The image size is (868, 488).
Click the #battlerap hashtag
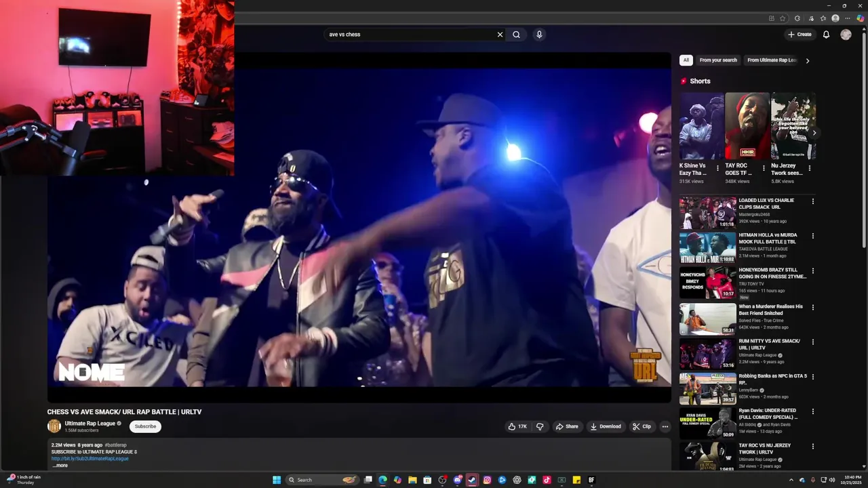pos(116,445)
